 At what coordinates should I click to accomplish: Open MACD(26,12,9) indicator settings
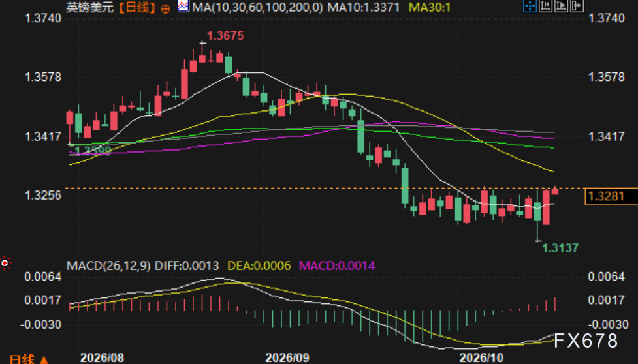pyautogui.click(x=108, y=266)
